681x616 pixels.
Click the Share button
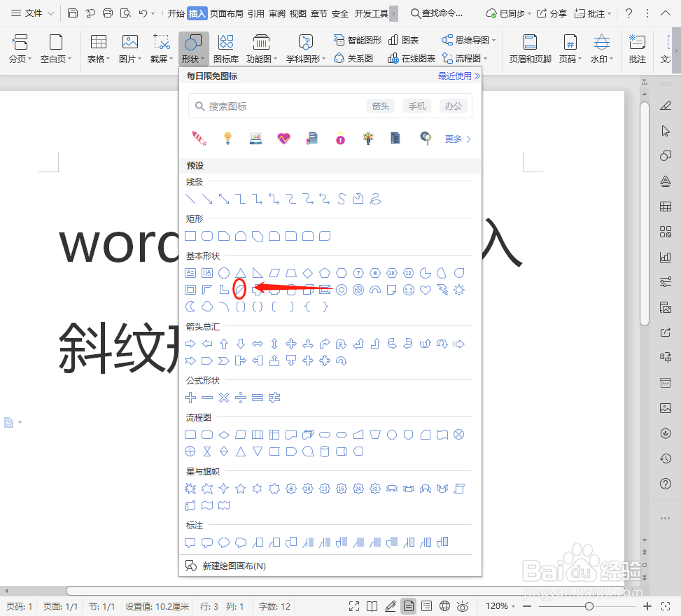point(552,13)
